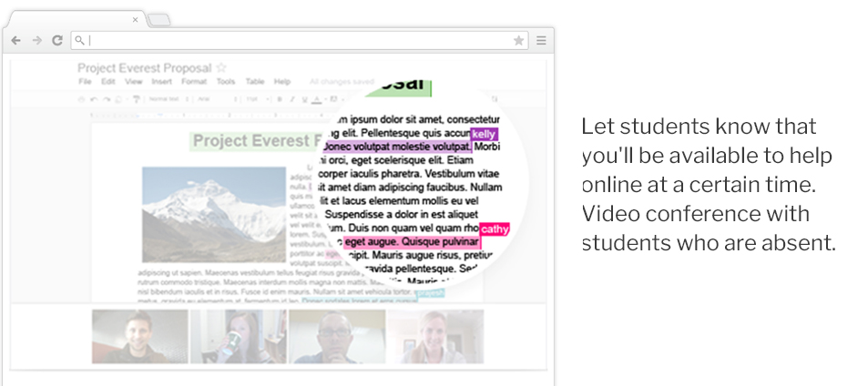Bookmark the page using the address bar star

518,40
